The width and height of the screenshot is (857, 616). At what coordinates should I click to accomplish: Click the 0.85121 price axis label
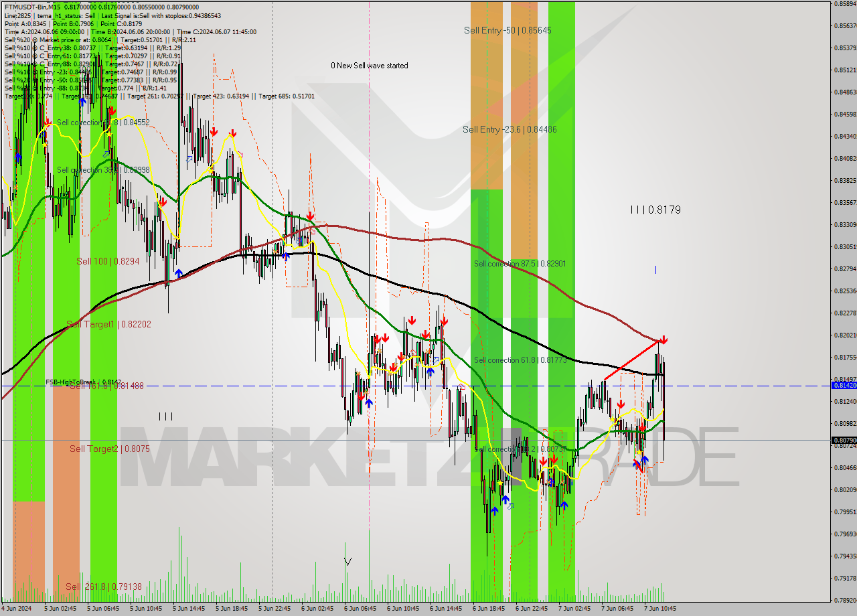(x=845, y=70)
